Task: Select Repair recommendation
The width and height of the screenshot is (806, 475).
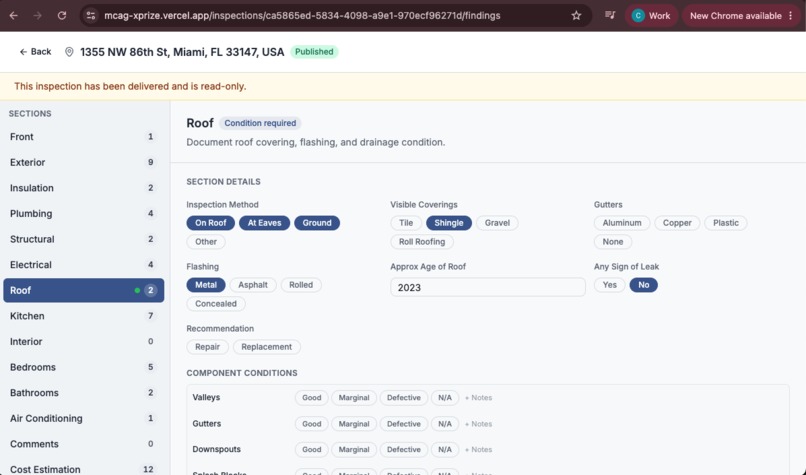Action: pos(207,347)
